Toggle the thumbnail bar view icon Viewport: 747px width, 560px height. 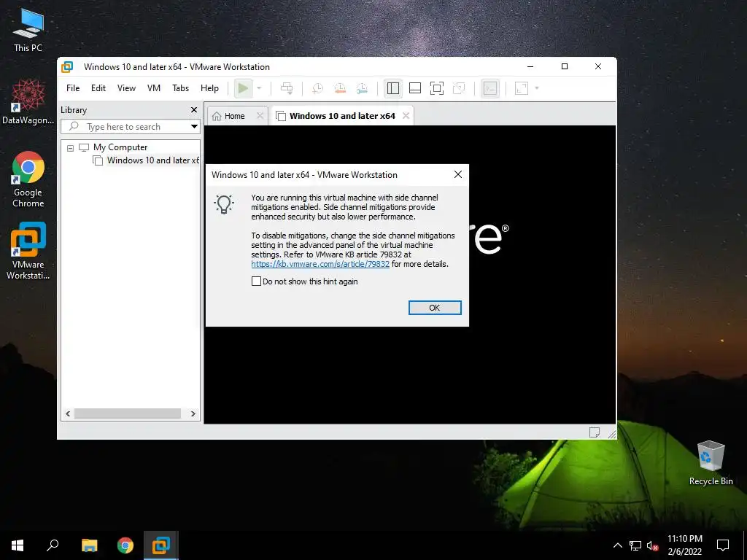coord(415,88)
